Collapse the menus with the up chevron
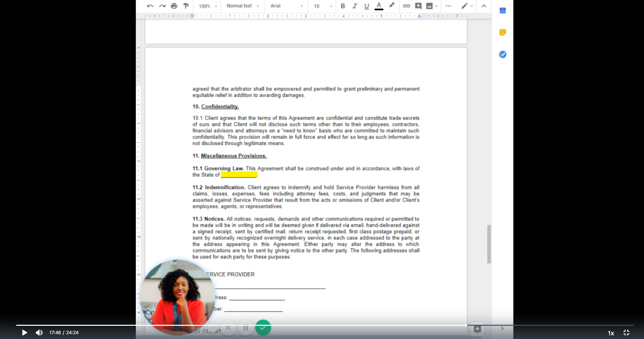The height and width of the screenshot is (339, 644). pyautogui.click(x=484, y=6)
